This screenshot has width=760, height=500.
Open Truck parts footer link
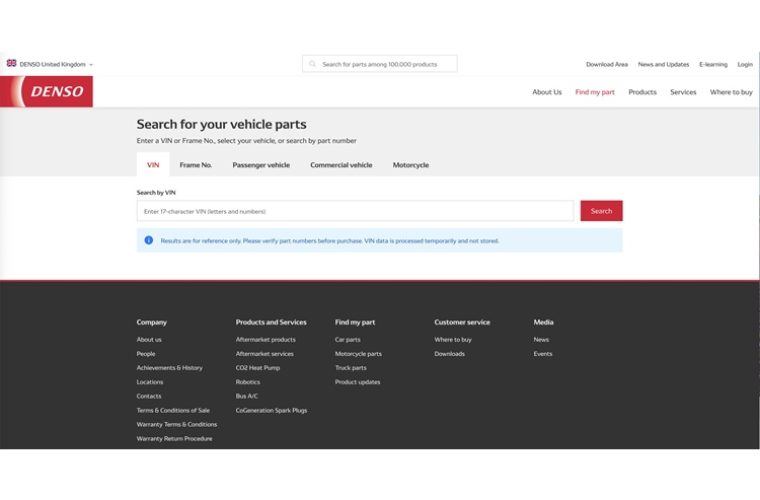coord(350,368)
